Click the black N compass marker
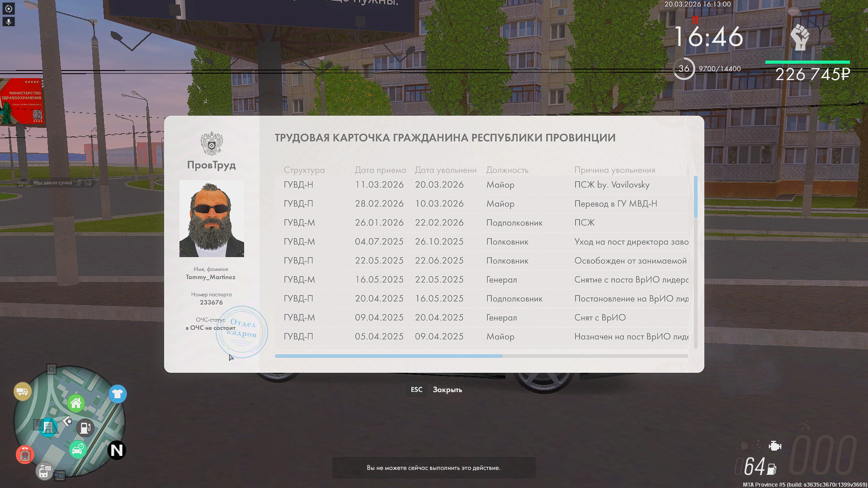The width and height of the screenshot is (868, 488). pyautogui.click(x=117, y=450)
